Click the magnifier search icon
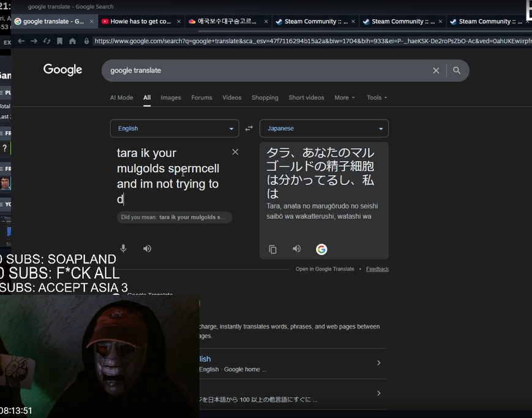Screen dimensions: 532x418 click(x=457, y=70)
